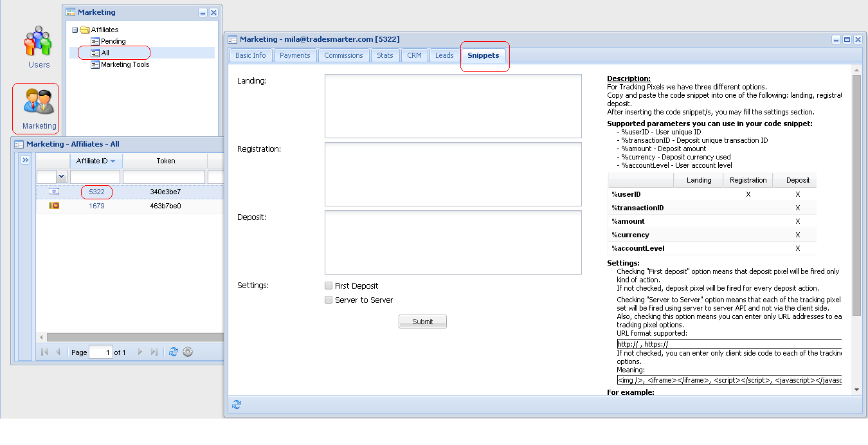
Task: Click the description panel vertical scrollbar
Action: [x=856, y=195]
